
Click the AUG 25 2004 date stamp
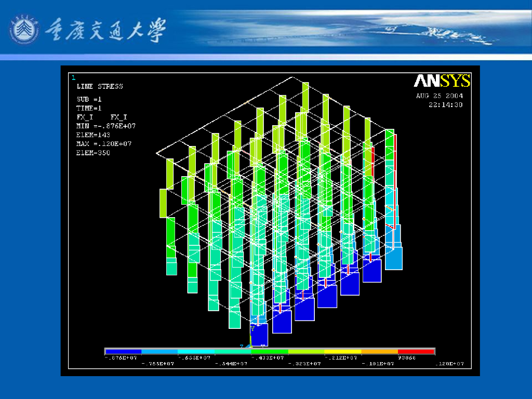[x=440, y=96]
